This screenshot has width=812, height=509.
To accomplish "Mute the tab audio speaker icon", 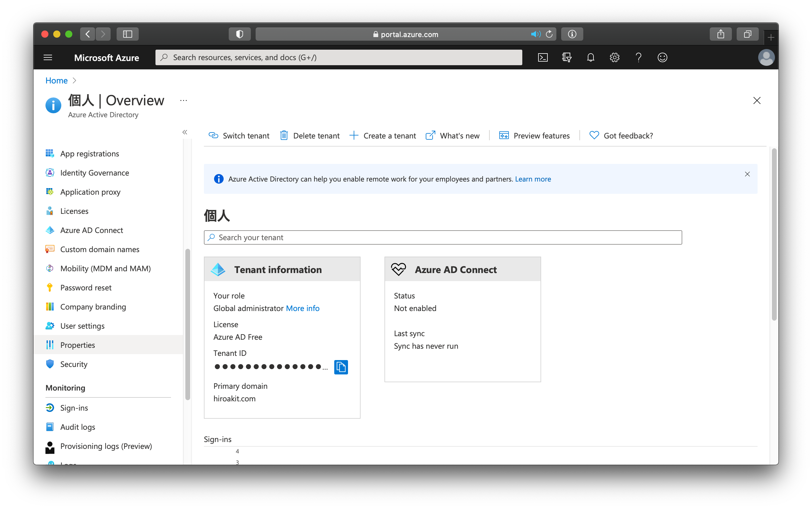I will pos(535,34).
